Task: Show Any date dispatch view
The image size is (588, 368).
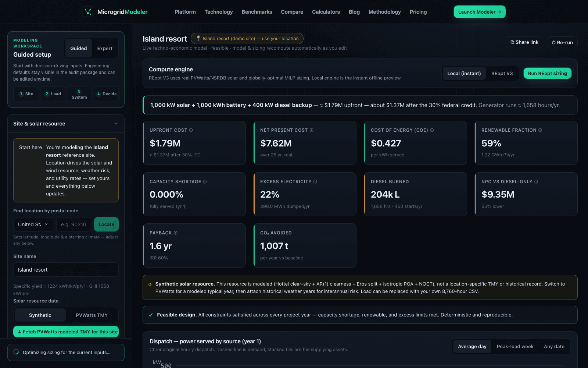Action: [x=554, y=347]
